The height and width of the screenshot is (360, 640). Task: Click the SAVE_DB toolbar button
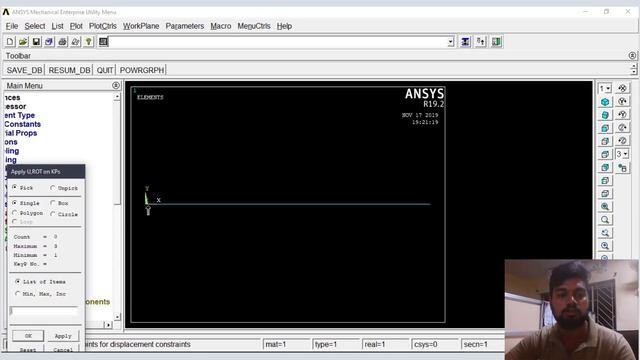(x=24, y=70)
